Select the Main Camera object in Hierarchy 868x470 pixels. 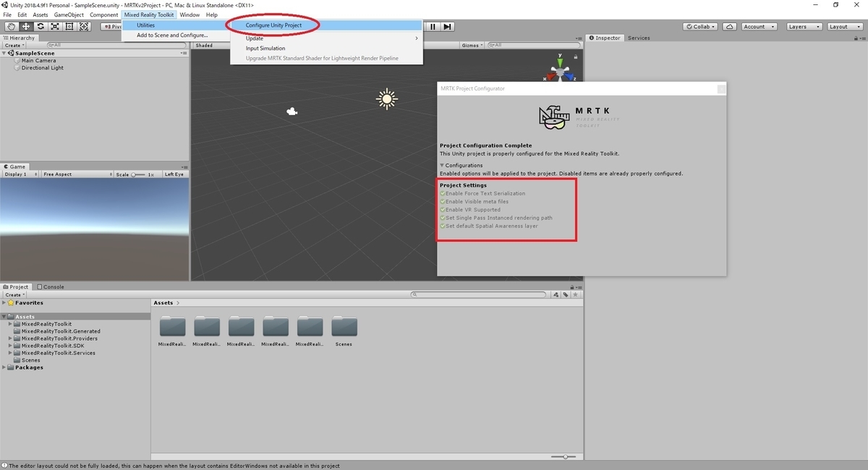38,61
